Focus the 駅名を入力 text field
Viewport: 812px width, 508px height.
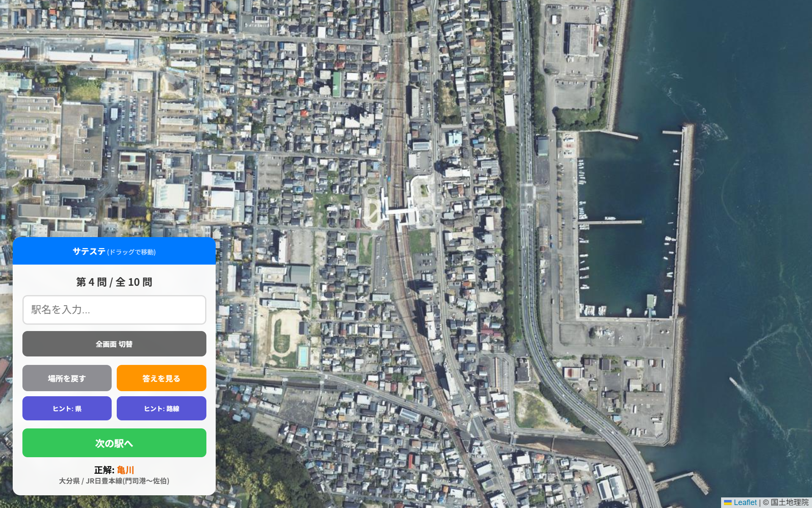(114, 310)
